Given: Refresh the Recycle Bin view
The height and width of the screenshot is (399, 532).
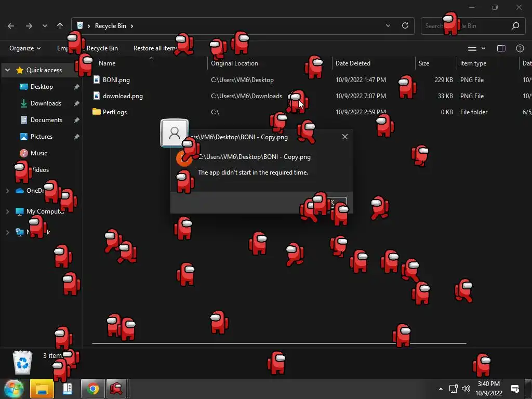Looking at the screenshot, I should [x=405, y=25].
